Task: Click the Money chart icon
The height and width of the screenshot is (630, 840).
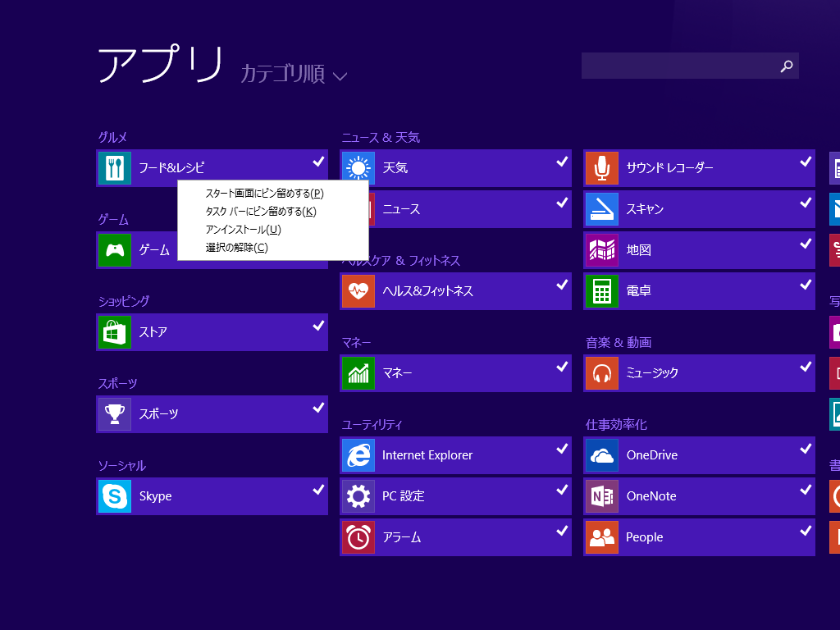Action: pos(358,373)
